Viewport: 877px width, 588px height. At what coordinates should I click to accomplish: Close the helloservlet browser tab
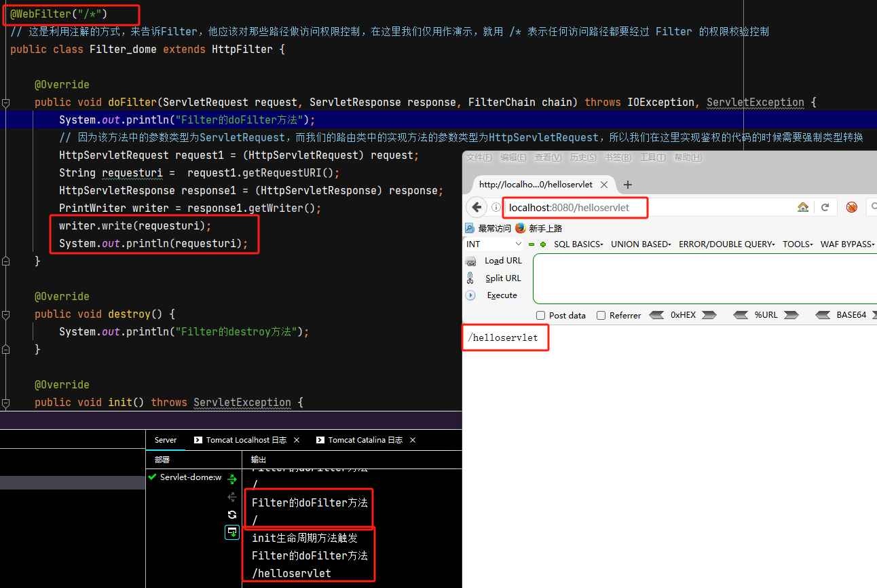pos(605,185)
